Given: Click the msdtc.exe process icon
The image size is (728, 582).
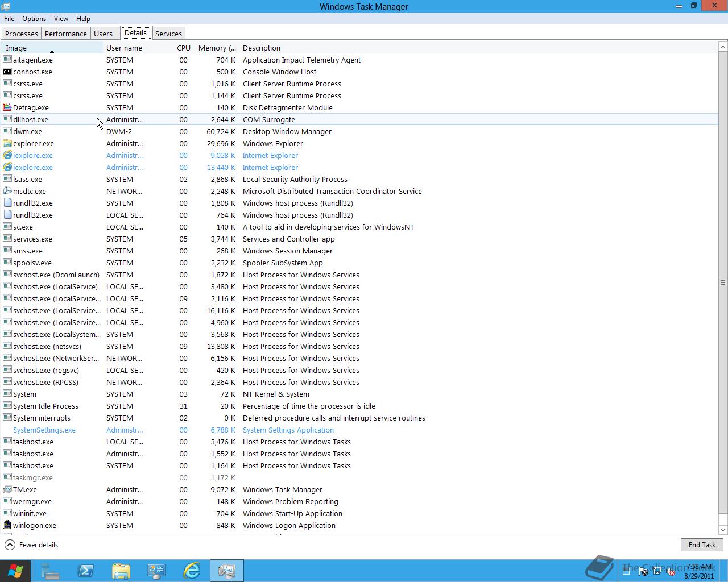Looking at the screenshot, I should [7, 191].
